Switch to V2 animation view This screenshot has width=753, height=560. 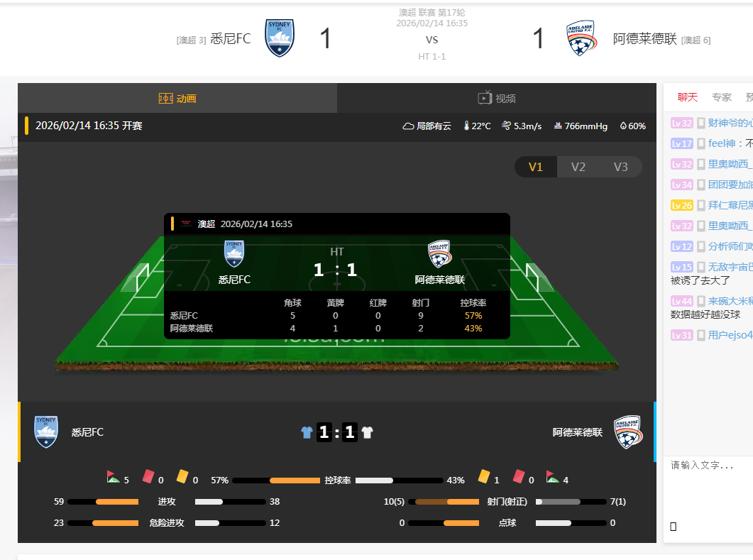pos(578,167)
